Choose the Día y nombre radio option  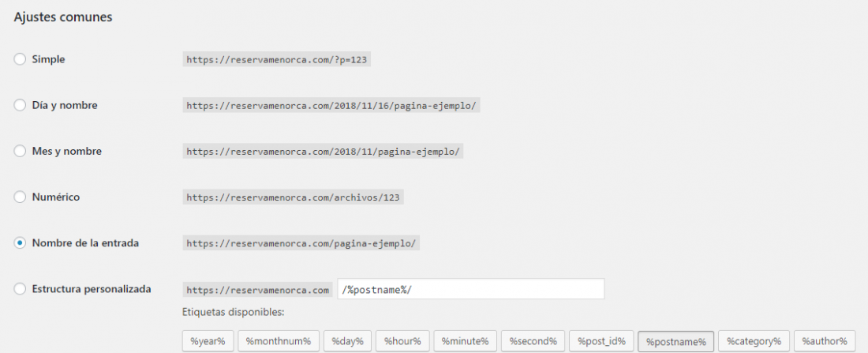click(x=20, y=105)
